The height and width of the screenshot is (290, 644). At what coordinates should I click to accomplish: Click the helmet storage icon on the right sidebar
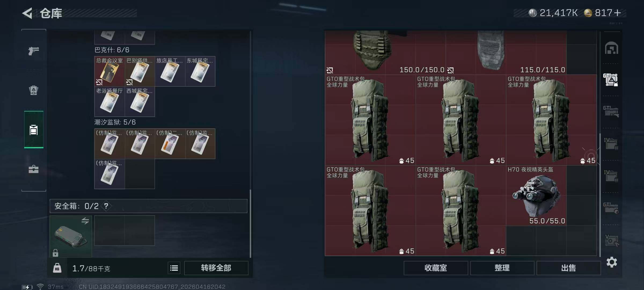(x=612, y=48)
